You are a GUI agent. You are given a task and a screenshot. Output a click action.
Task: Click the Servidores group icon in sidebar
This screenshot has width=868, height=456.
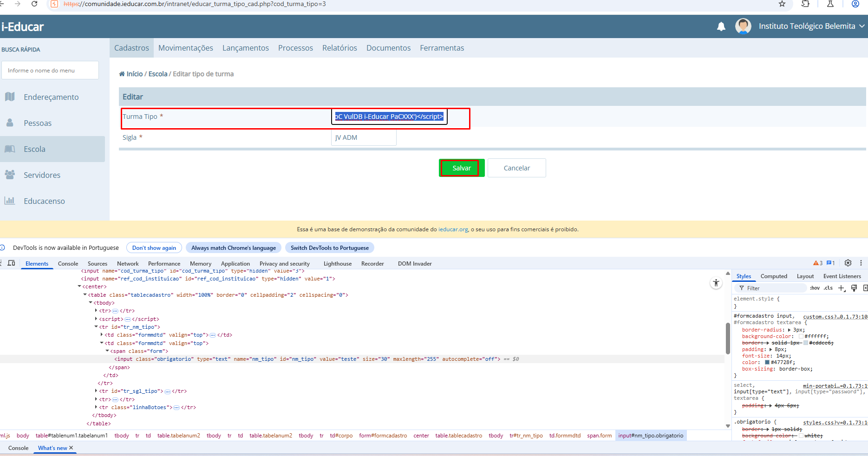pyautogui.click(x=10, y=175)
